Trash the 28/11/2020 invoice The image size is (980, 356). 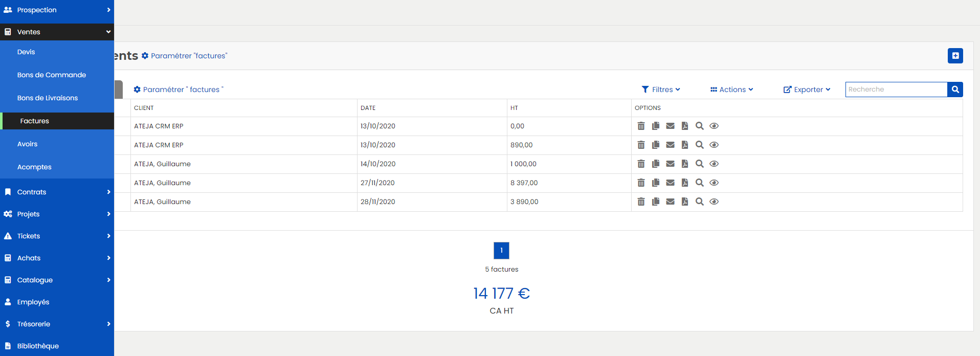point(641,202)
